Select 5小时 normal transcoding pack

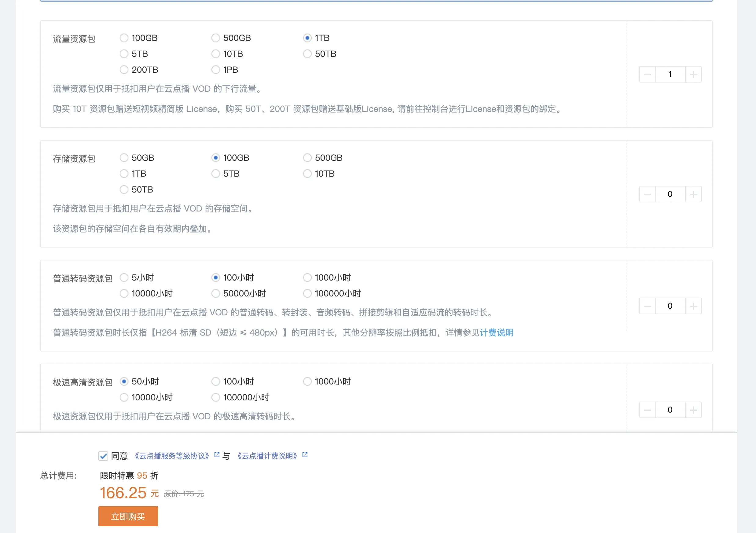tap(124, 278)
